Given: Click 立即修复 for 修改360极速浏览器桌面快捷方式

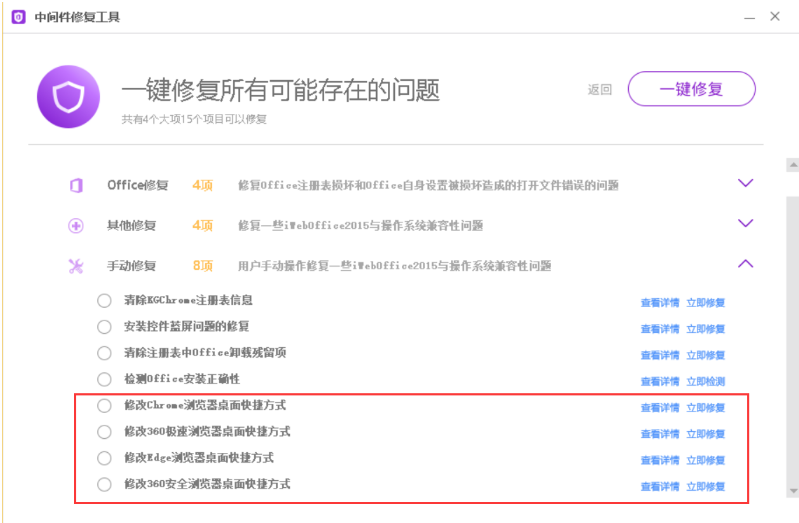Looking at the screenshot, I should coord(705,434).
